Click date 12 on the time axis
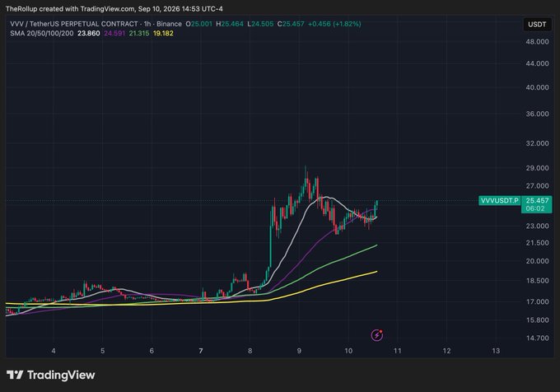560x392 pixels. point(447,351)
